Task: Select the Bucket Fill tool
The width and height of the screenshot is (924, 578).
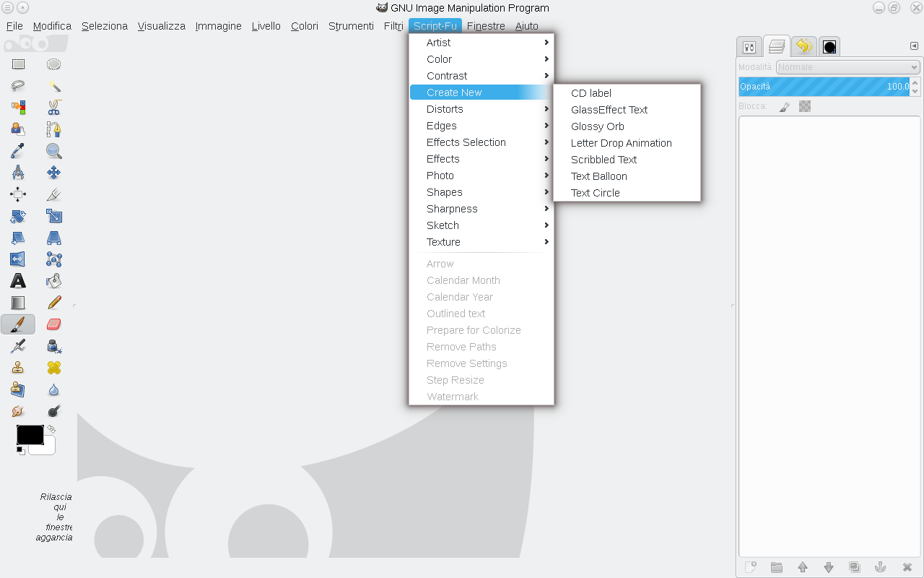Action: click(53, 281)
